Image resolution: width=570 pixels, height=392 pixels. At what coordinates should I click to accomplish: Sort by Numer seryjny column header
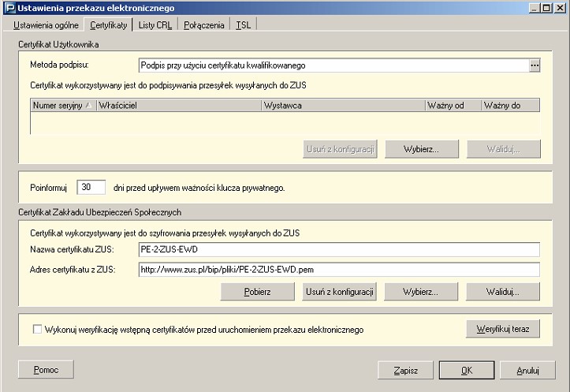pyautogui.click(x=63, y=106)
